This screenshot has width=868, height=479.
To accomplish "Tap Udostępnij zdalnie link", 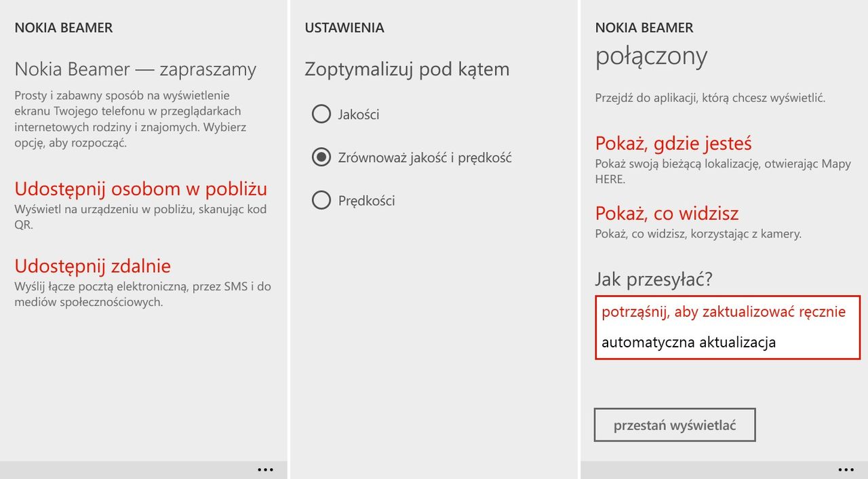I will point(93,265).
